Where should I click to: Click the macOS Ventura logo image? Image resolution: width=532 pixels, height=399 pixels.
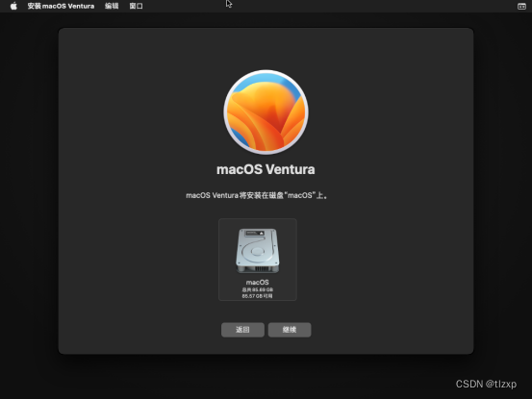pyautogui.click(x=266, y=112)
